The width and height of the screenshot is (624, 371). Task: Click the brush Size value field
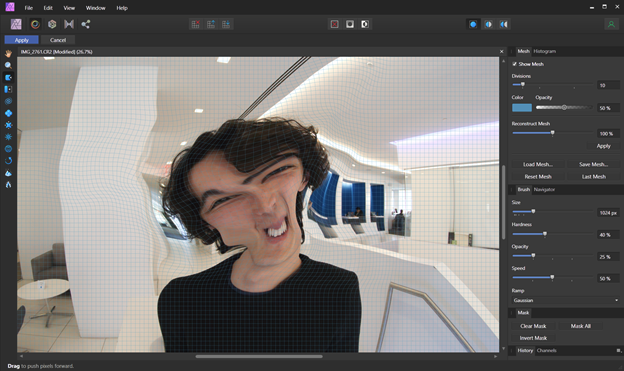pos(608,213)
